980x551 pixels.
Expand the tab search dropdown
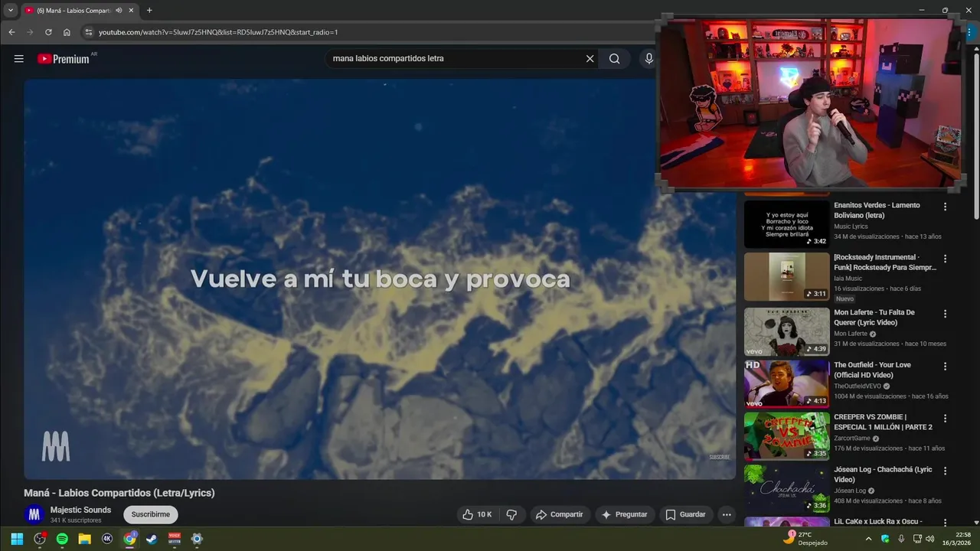11,11
